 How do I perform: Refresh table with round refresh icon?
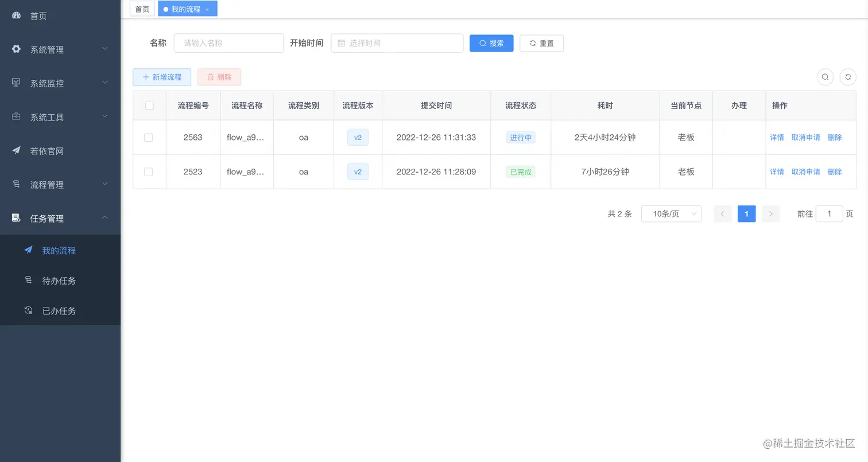point(848,77)
